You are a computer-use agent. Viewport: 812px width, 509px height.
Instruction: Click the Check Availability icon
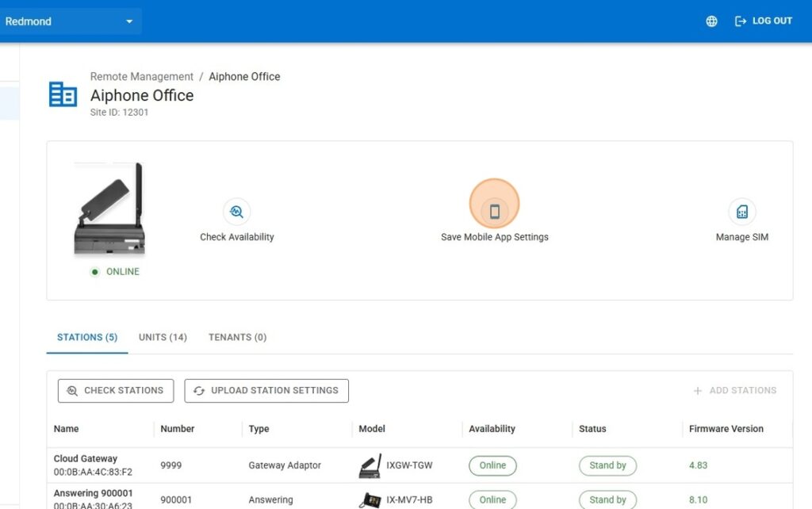pos(236,211)
